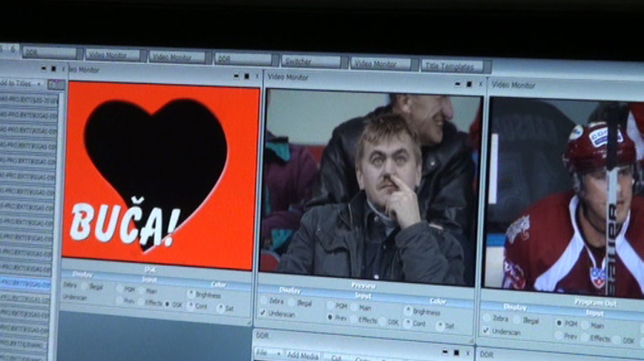The image size is (644, 361).
Task: Minimize the titles list panel on left
Action: [43, 68]
